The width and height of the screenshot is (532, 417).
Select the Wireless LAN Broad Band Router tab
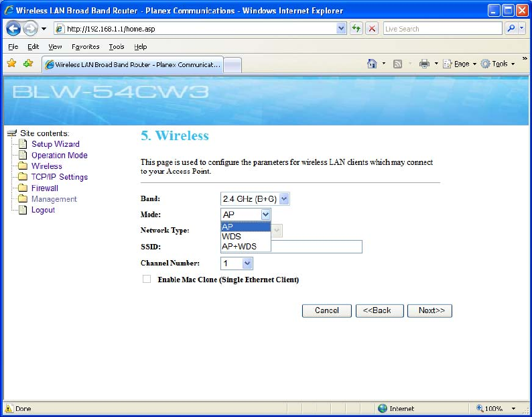(x=133, y=64)
